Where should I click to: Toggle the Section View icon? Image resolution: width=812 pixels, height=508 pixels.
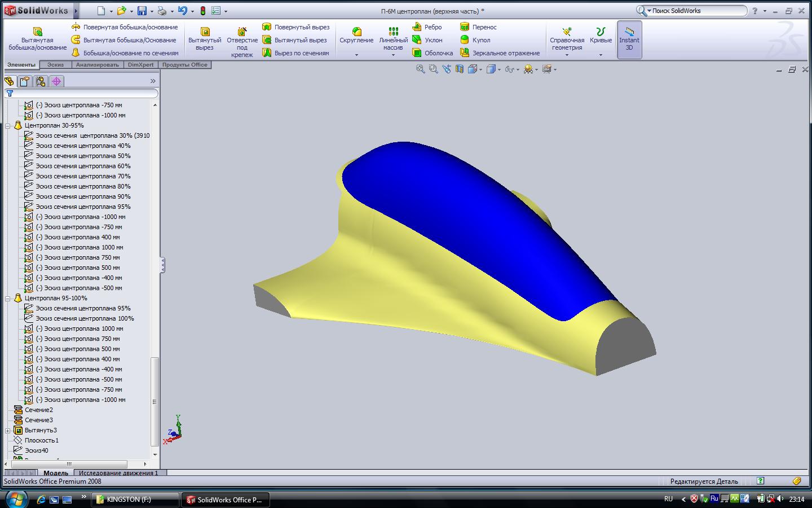460,69
